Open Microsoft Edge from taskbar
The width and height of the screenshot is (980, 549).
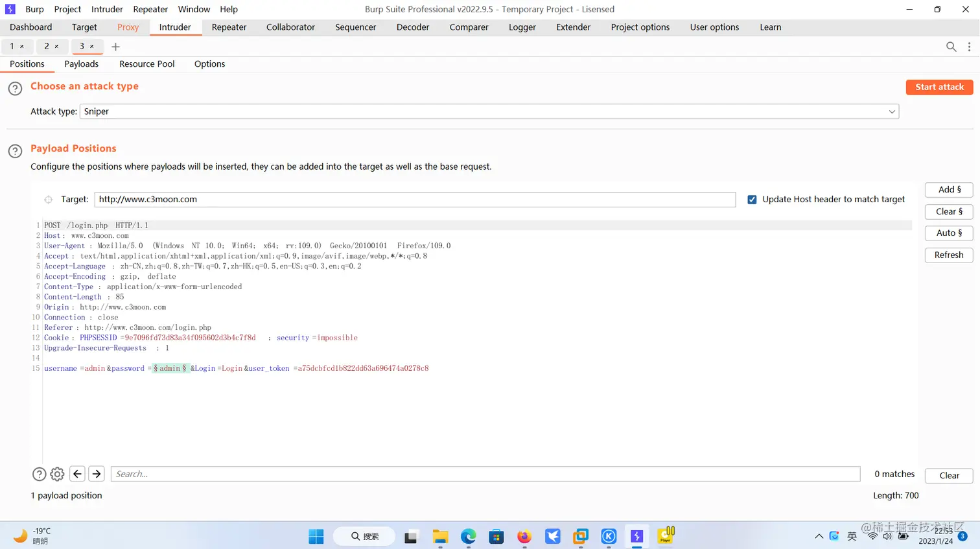(469, 536)
